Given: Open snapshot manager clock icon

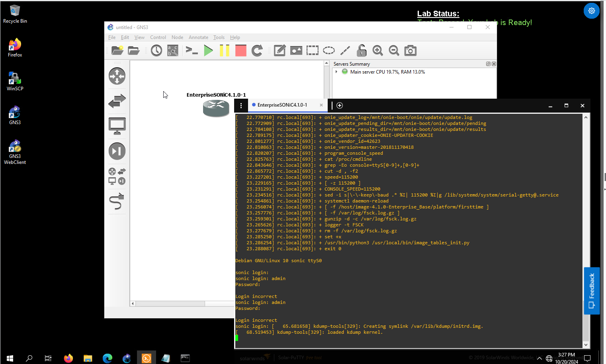Looking at the screenshot, I should [156, 51].
